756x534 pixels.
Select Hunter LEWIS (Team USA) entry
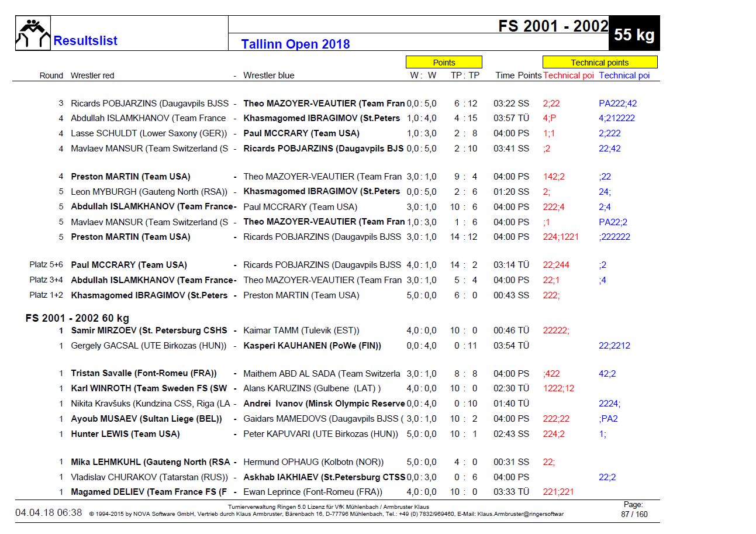pos(125,434)
